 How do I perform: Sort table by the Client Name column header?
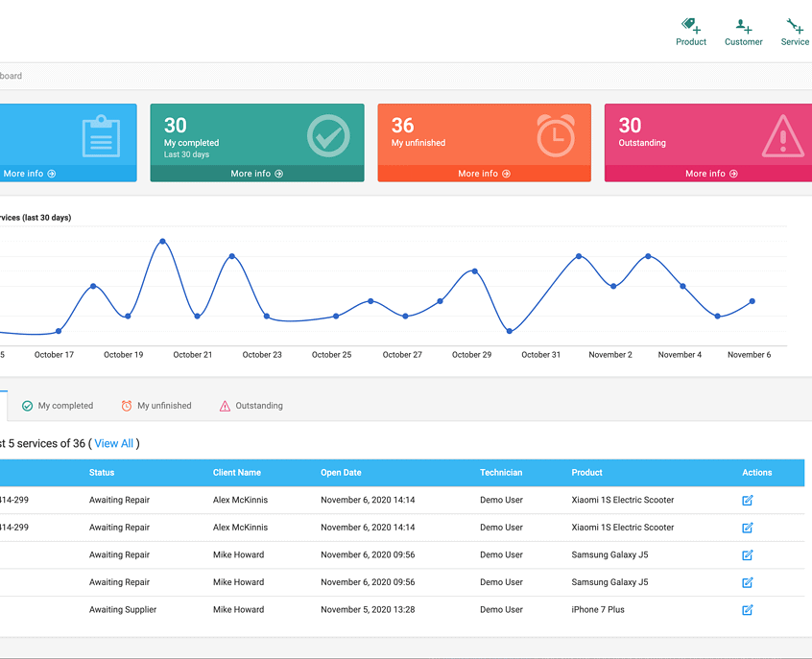(236, 472)
